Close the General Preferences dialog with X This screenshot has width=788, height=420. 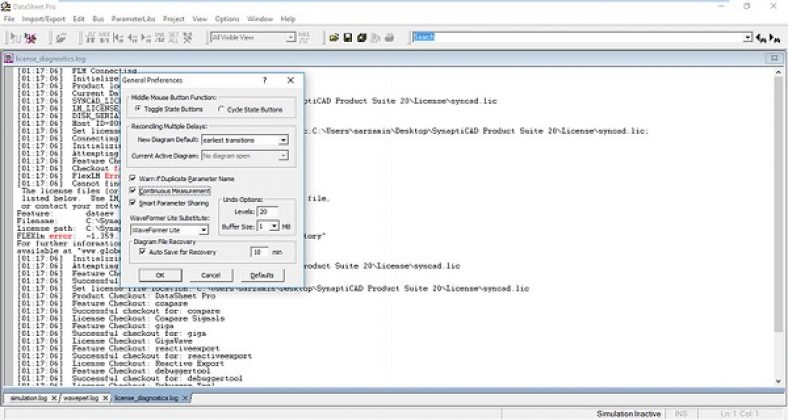(290, 80)
